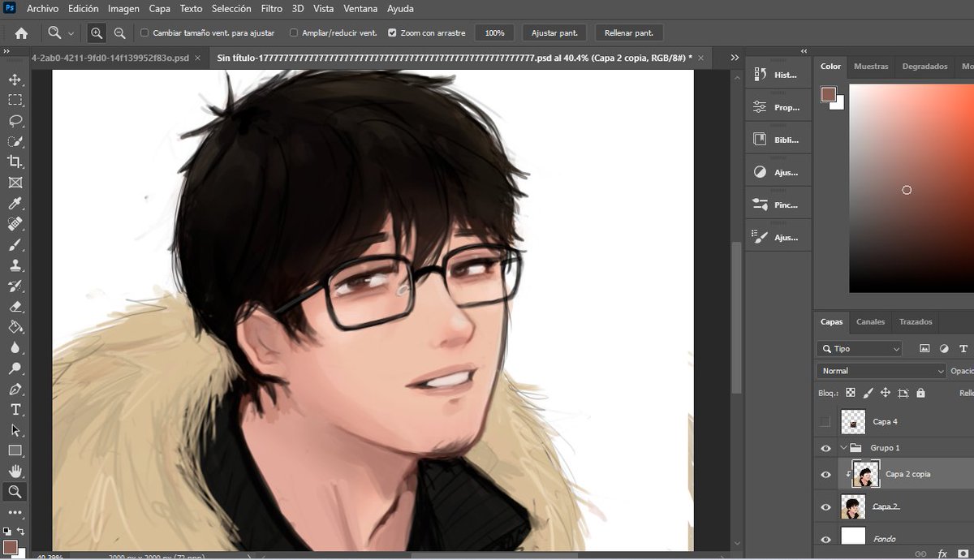Select the Frame tool
The height and width of the screenshot is (560, 974).
pos(15,183)
